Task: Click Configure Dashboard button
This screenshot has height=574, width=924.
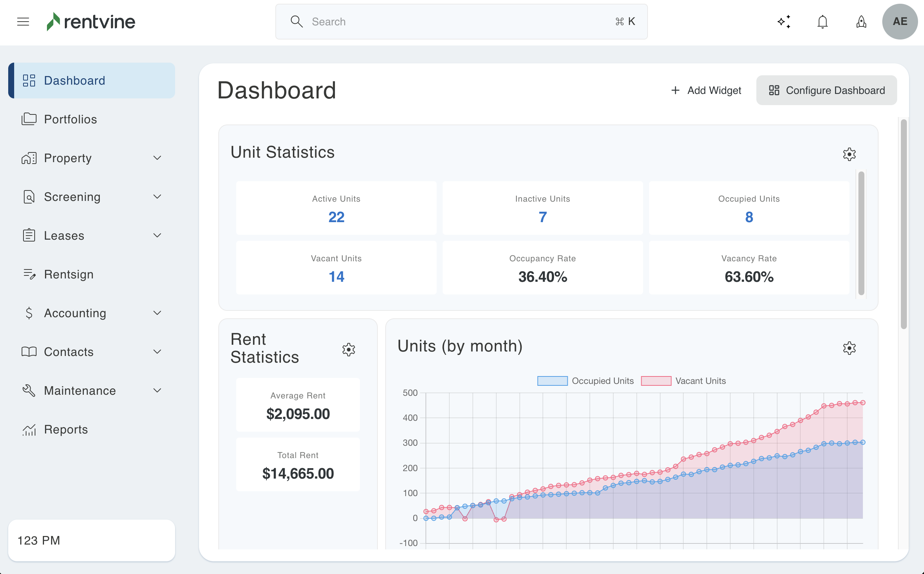Action: click(826, 90)
